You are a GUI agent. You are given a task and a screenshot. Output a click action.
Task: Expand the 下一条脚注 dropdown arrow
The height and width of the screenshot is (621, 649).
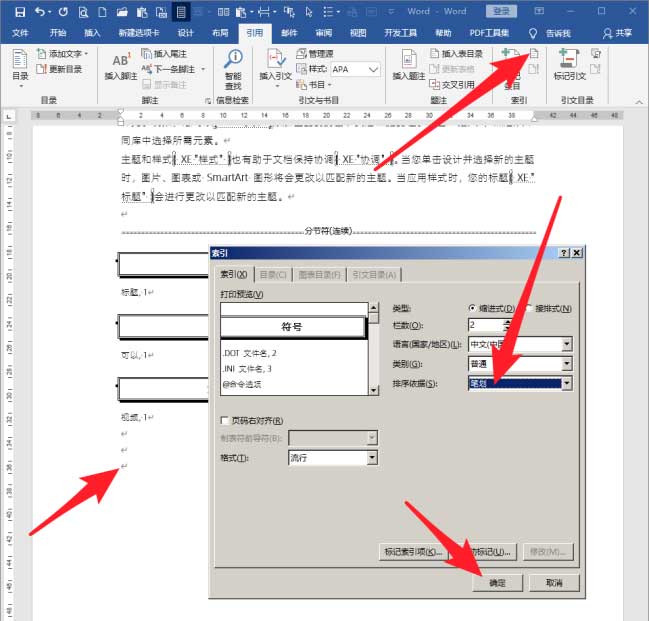[x=203, y=69]
